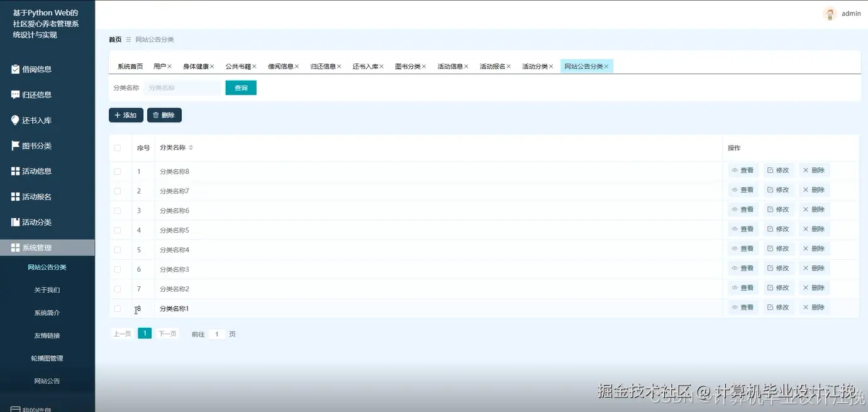Open 活动报名 in the sidebar
868x412 pixels.
(37, 197)
